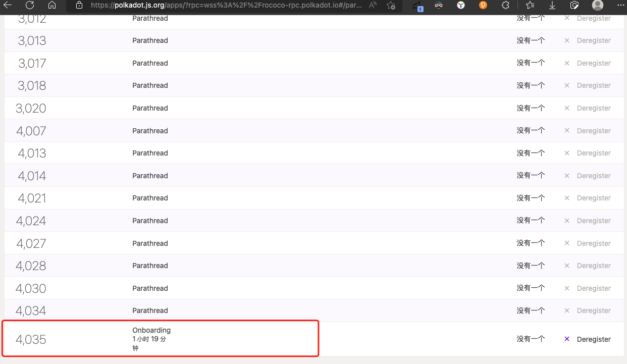627x364 pixels.
Task: Click the X icon for para 4,013
Action: tap(567, 153)
